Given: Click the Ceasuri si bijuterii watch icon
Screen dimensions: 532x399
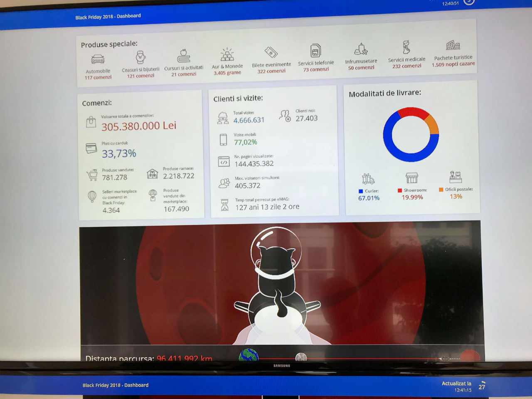Looking at the screenshot, I should [140, 57].
